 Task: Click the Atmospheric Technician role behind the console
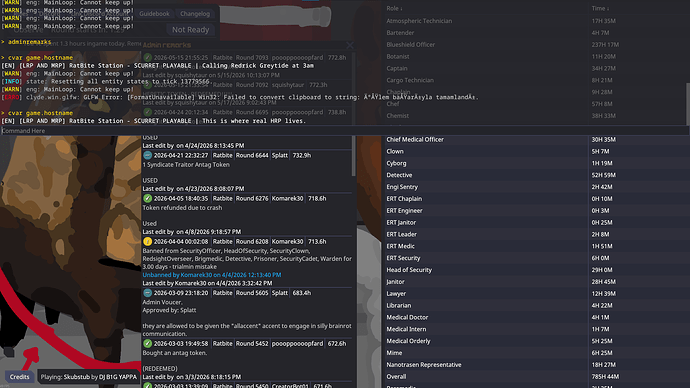coord(419,21)
